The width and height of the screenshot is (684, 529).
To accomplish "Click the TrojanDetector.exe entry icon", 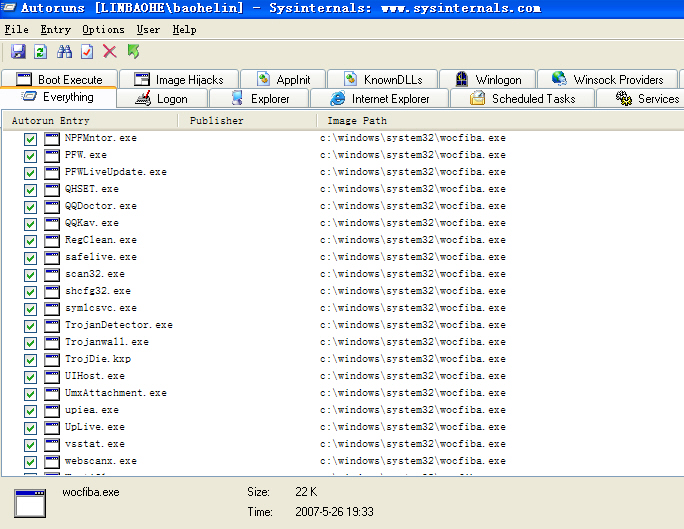I will point(52,326).
